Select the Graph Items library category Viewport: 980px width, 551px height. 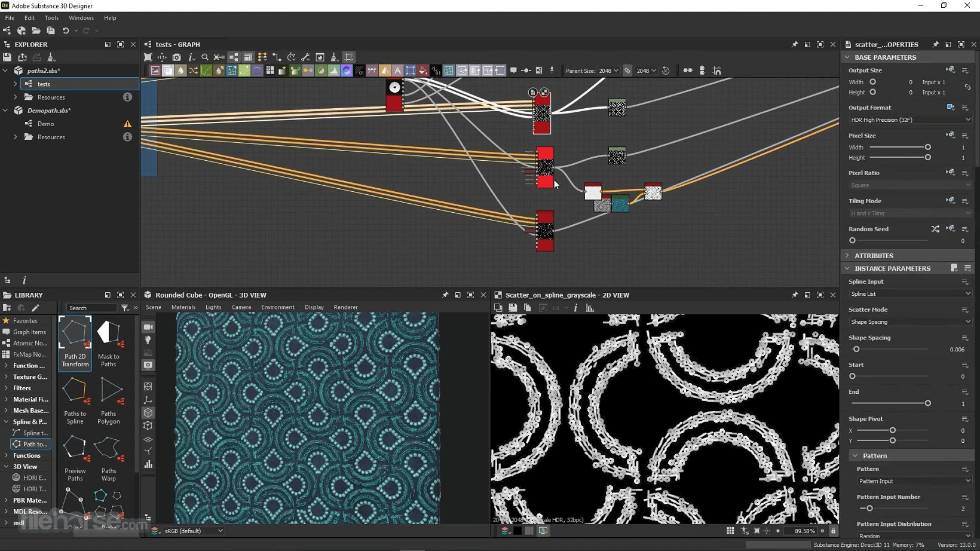[x=29, y=332]
